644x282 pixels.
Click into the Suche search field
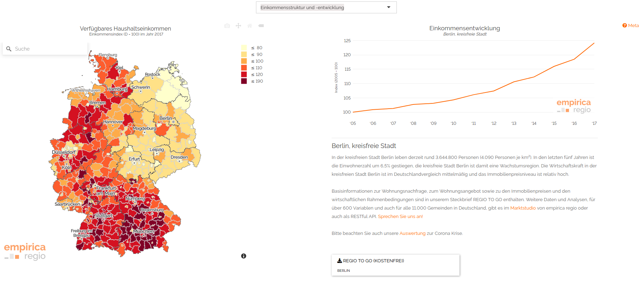pyautogui.click(x=49, y=49)
